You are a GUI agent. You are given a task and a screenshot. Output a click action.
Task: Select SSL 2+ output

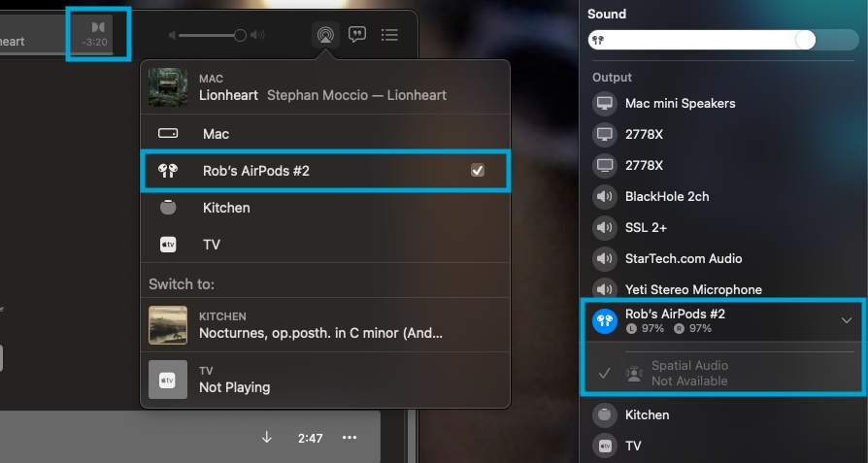click(723, 227)
